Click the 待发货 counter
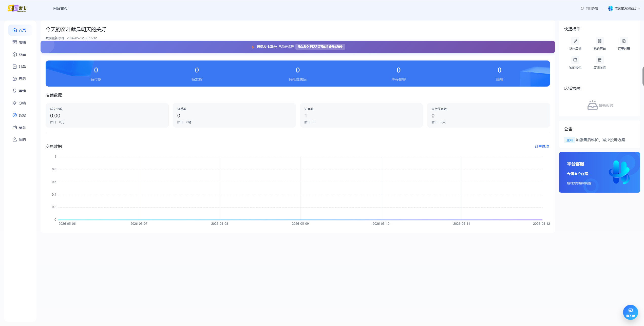 197,74
